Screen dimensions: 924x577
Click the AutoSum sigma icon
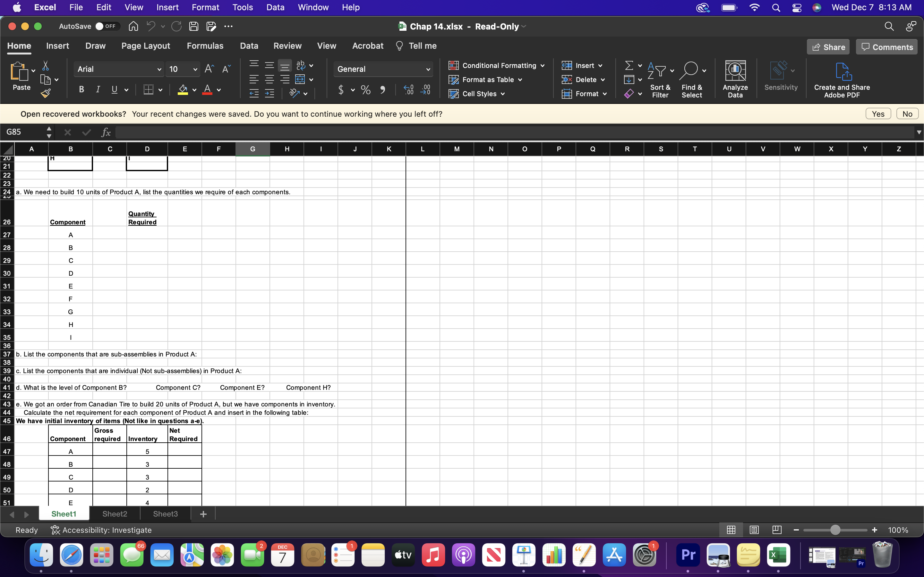click(629, 66)
